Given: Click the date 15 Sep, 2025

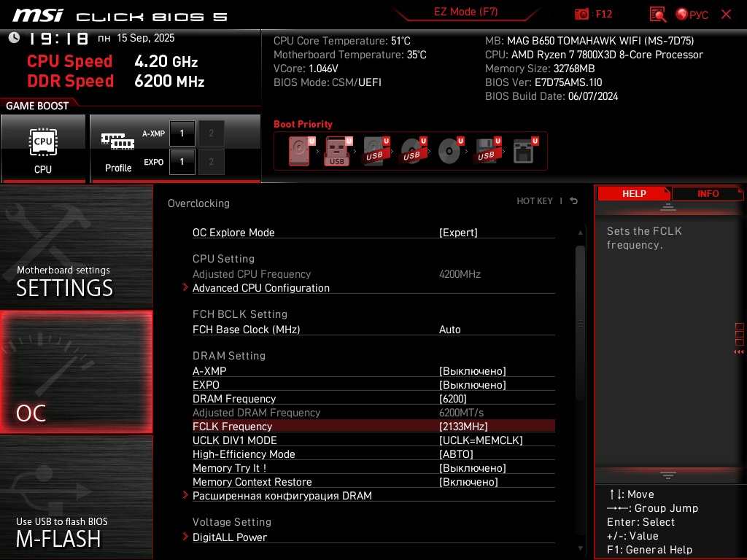Looking at the screenshot, I should click(146, 38).
